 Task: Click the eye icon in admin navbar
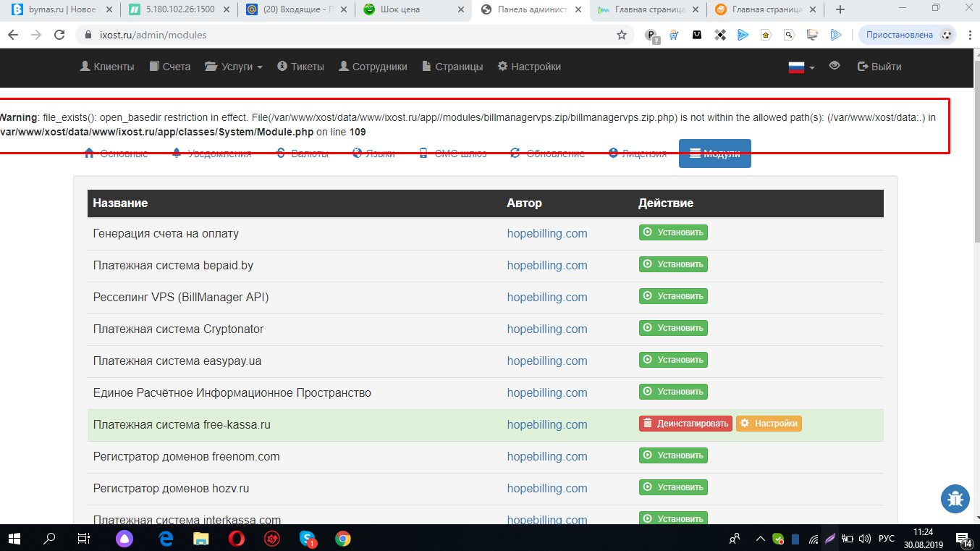tap(835, 66)
